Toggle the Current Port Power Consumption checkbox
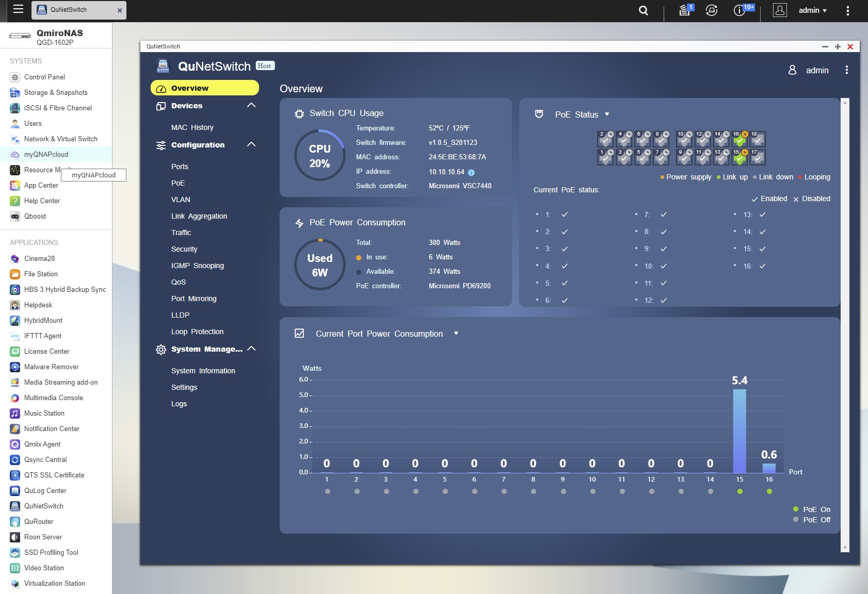This screenshot has height=594, width=868. pos(299,334)
